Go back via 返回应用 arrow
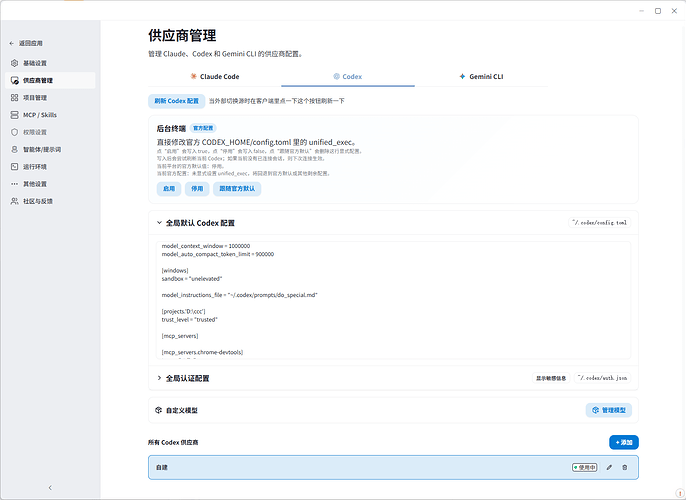Image resolution: width=686 pixels, height=500 pixels. [x=12, y=43]
